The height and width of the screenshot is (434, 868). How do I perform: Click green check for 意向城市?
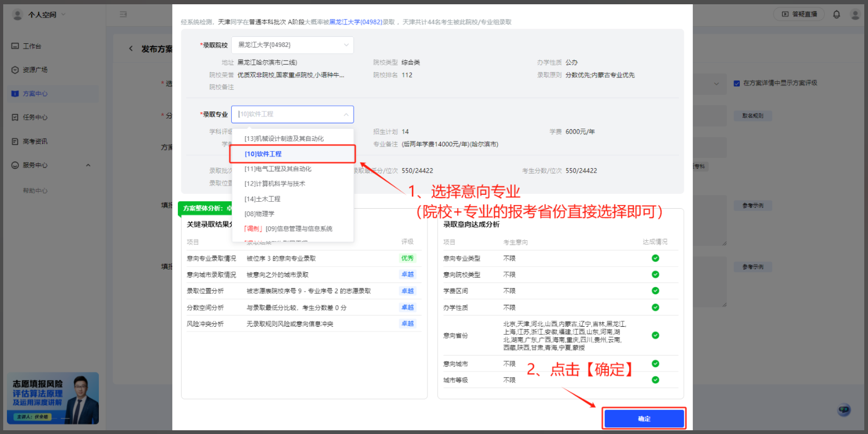click(x=655, y=364)
